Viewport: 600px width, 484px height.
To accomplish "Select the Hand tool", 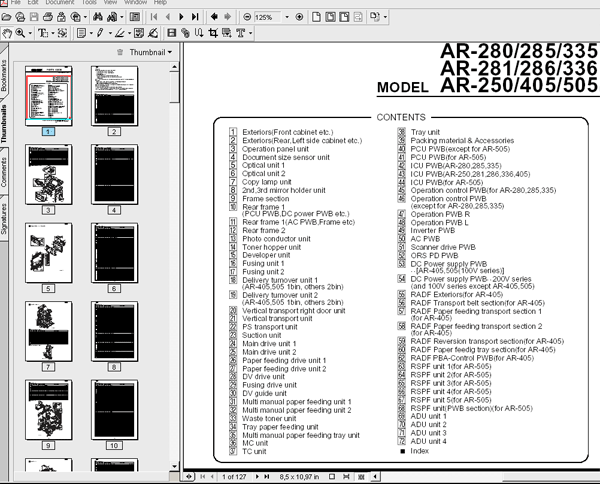I will pyautogui.click(x=7, y=33).
